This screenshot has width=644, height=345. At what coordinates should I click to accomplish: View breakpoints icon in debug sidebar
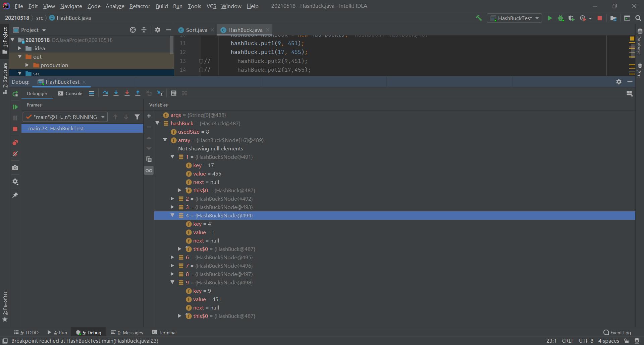[x=15, y=143]
